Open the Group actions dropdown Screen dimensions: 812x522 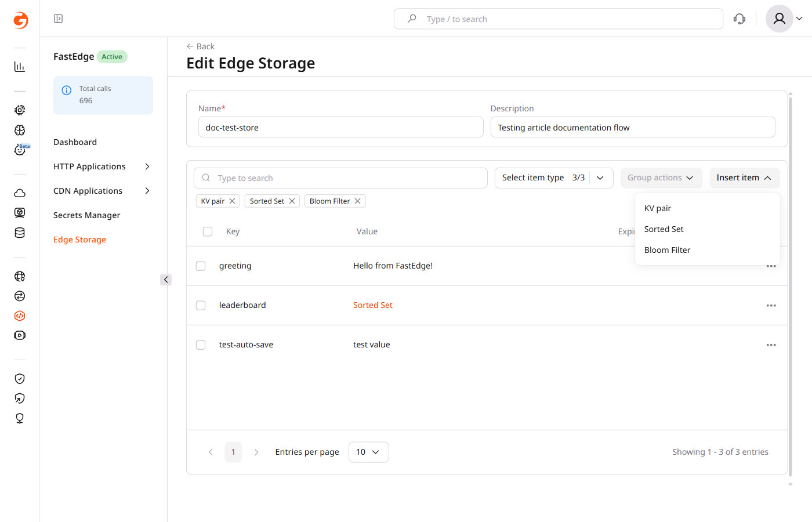pyautogui.click(x=661, y=178)
